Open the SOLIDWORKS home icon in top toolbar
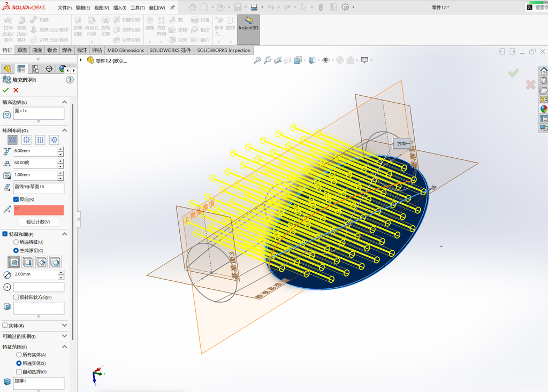Screen dimensions: 548x392 pyautogui.click(x=192, y=7)
